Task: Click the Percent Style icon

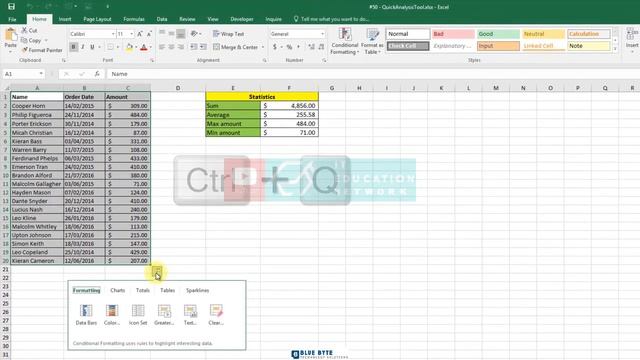Action: (x=289, y=47)
